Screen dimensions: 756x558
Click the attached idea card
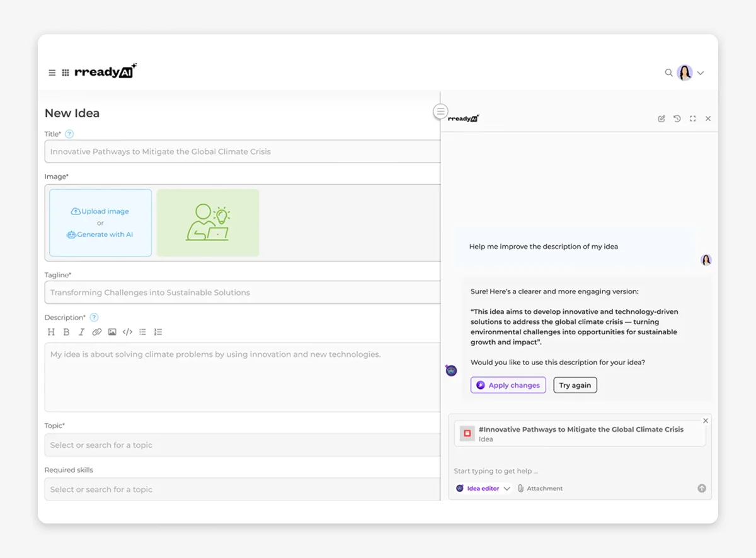tap(580, 434)
